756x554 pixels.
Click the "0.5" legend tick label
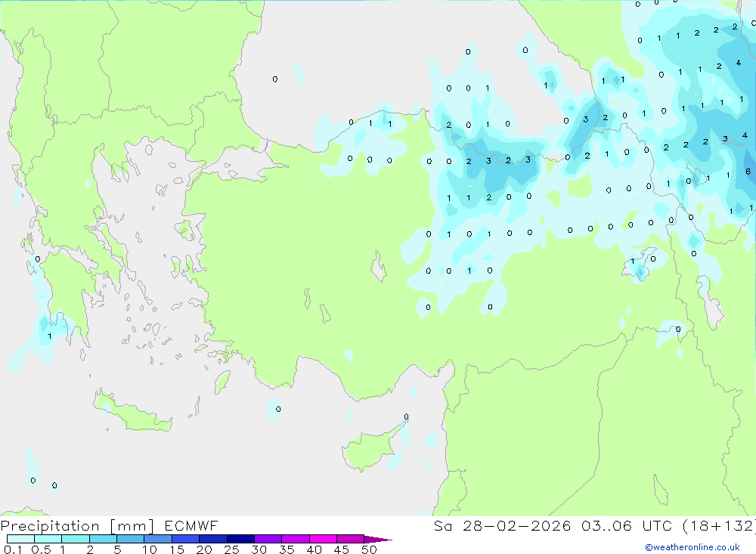pyautogui.click(x=41, y=549)
